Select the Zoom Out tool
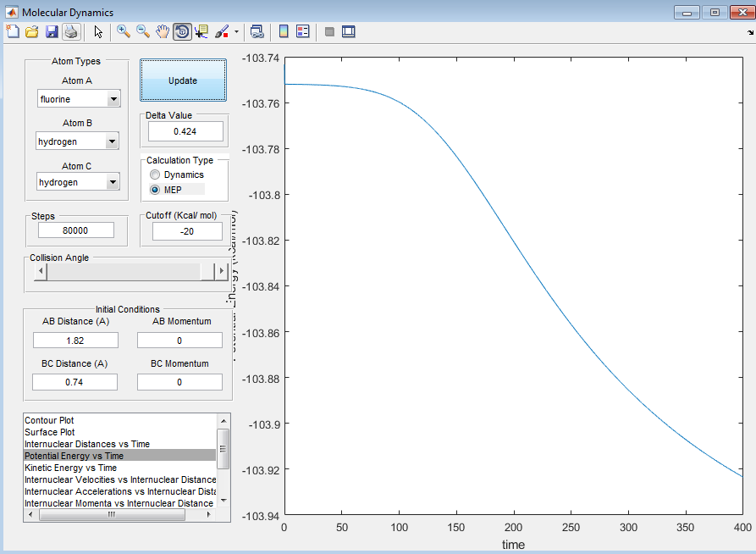 [x=143, y=31]
